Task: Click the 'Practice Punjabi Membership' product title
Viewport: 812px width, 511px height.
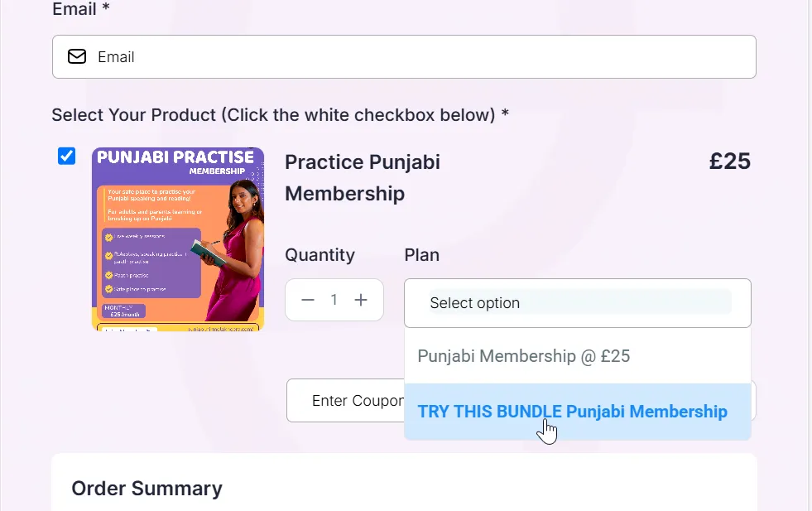Action: pos(363,178)
